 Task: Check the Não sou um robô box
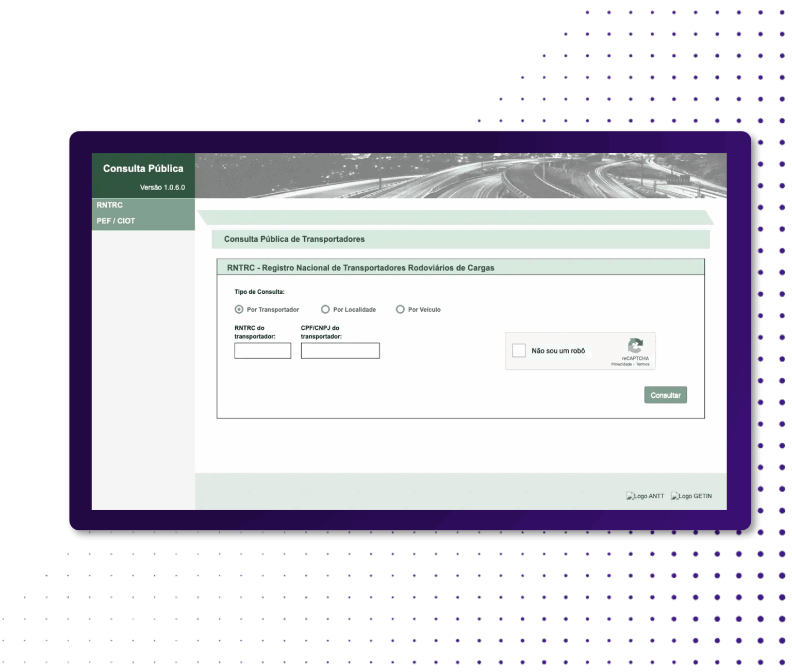[x=519, y=350]
